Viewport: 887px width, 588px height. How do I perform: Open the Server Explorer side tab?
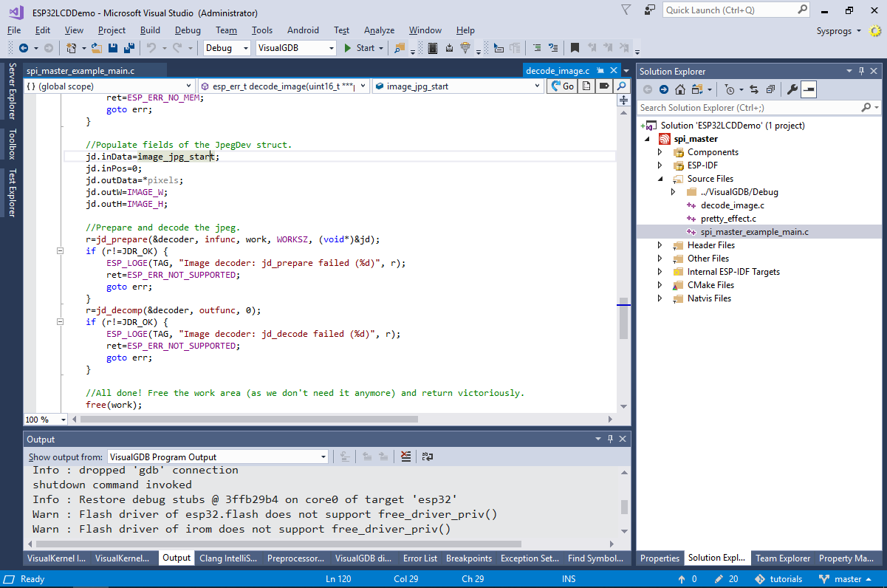12,91
